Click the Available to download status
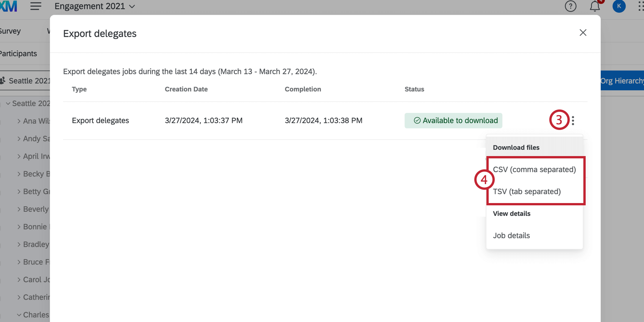 pos(453,120)
